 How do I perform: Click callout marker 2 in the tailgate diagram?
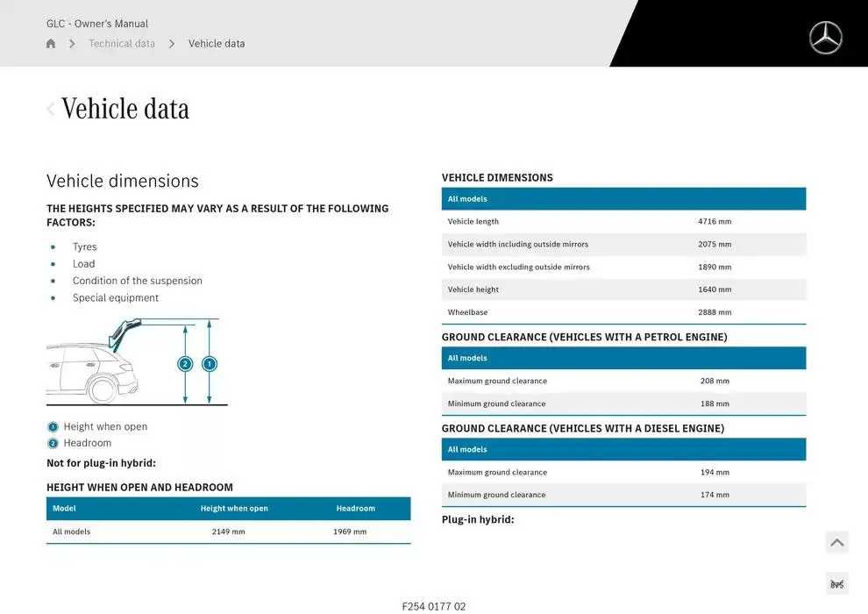(x=185, y=364)
